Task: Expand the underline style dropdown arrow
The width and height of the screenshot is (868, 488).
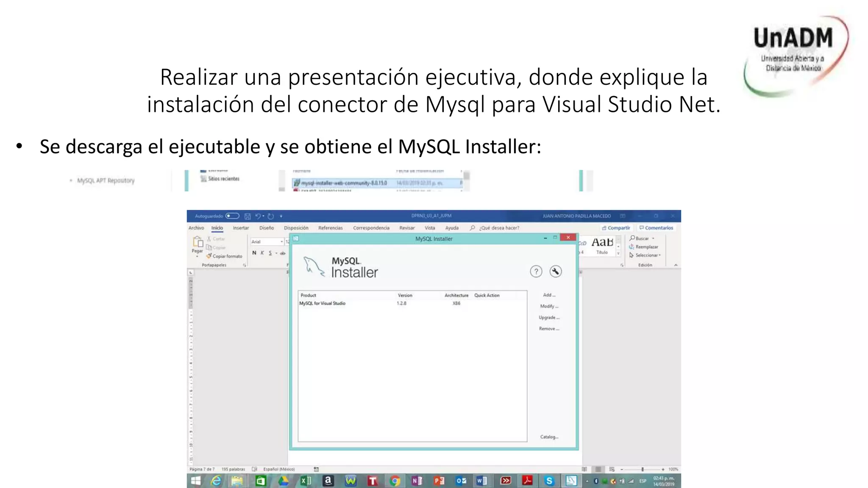Action: coord(276,253)
